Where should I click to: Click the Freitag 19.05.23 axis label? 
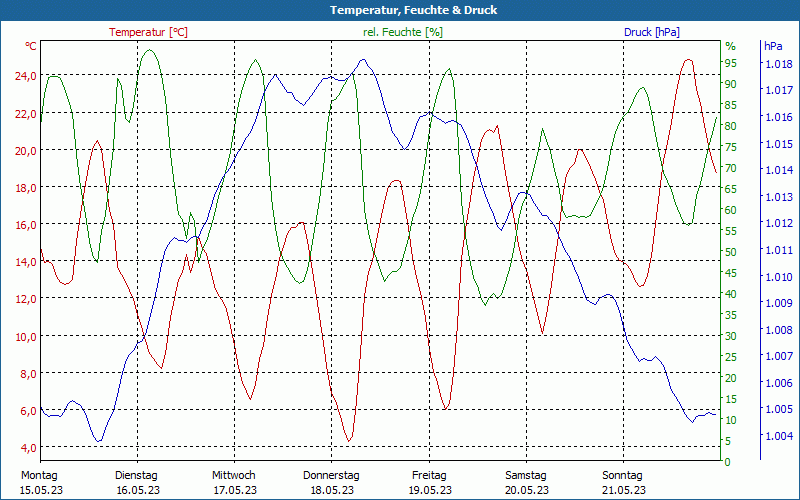[x=430, y=483]
